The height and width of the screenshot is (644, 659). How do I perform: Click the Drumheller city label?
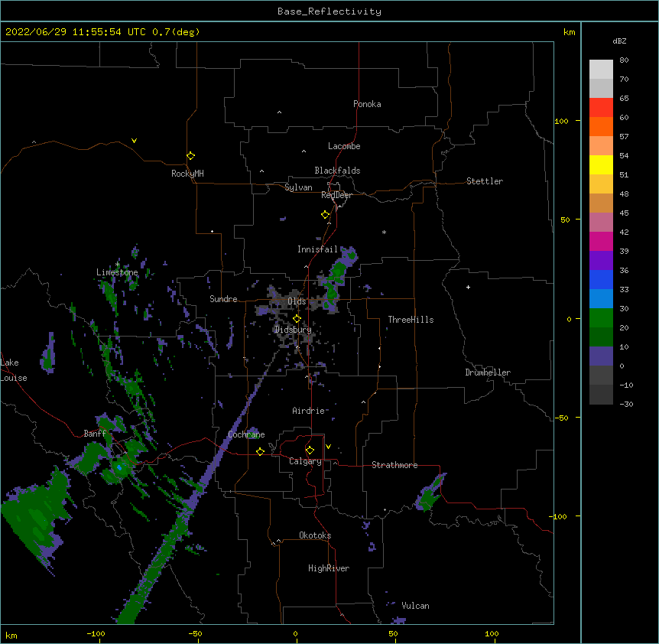pos(488,372)
